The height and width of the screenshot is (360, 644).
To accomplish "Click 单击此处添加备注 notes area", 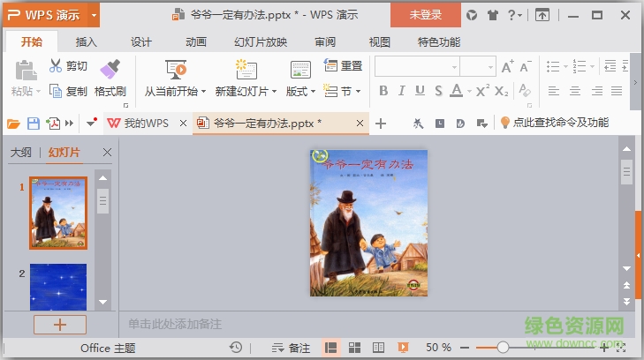I will pos(175,324).
